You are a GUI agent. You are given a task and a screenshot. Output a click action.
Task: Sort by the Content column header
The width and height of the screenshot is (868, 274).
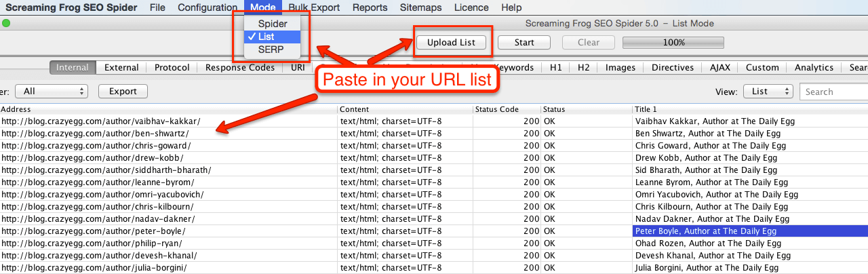[405, 109]
